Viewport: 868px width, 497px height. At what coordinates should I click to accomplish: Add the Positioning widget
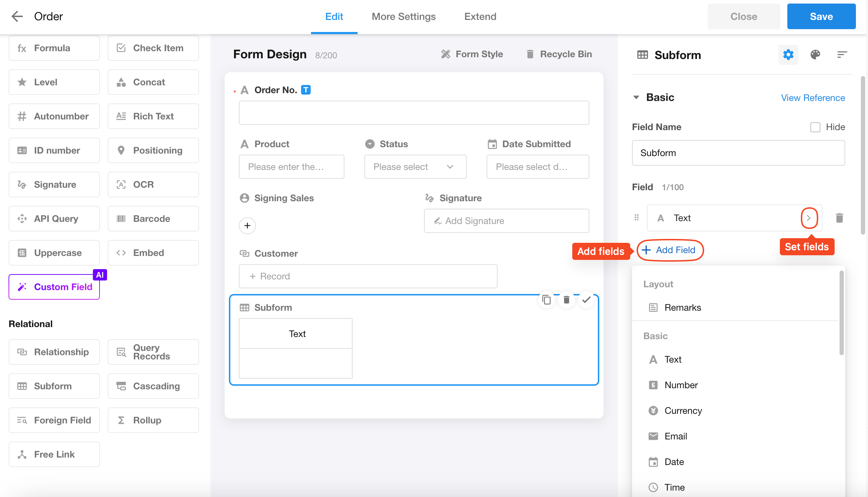coord(153,150)
